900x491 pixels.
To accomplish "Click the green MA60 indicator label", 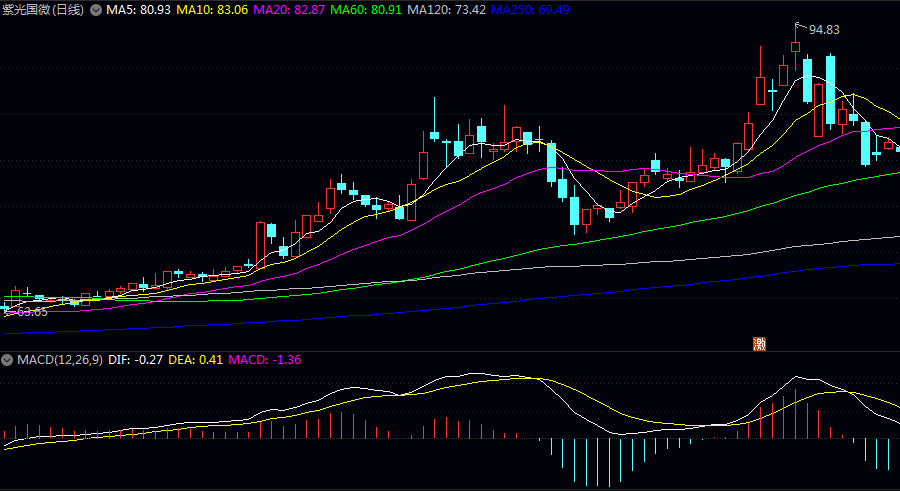I will pyautogui.click(x=367, y=9).
